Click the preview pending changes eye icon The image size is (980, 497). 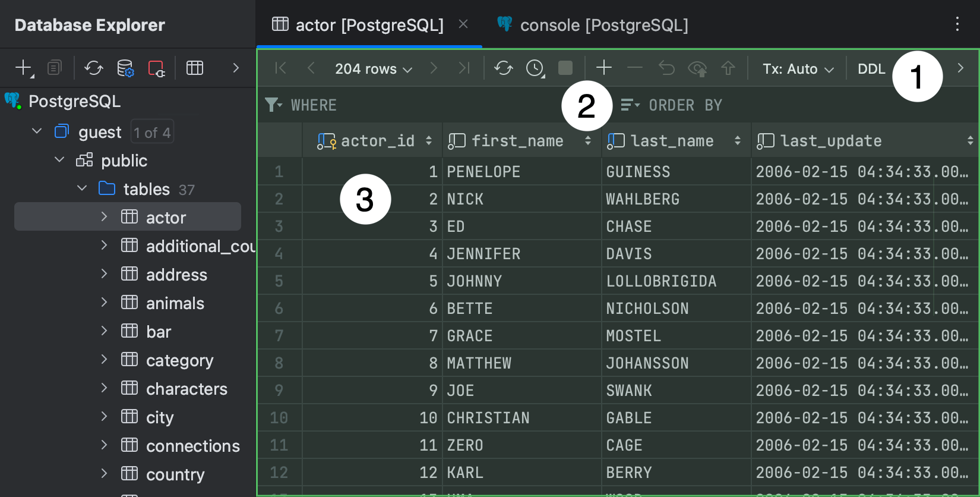697,69
